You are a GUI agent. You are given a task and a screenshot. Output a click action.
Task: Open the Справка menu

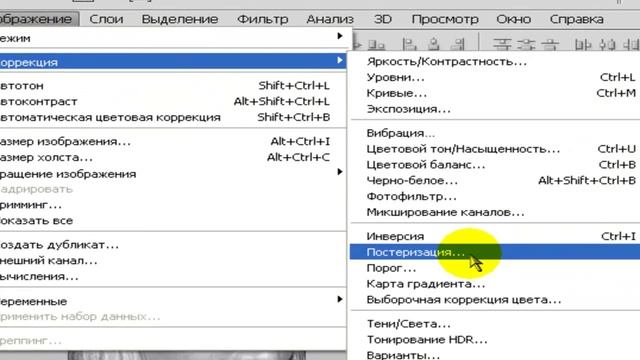pyautogui.click(x=576, y=19)
